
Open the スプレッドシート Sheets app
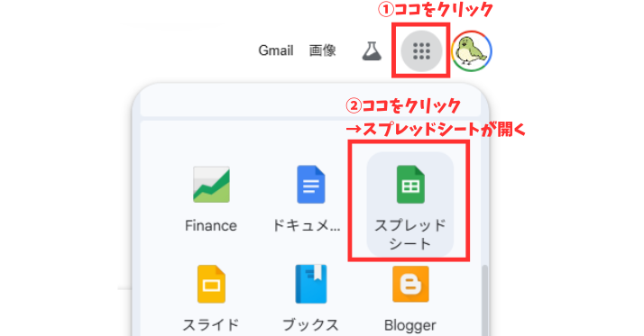pos(409,204)
